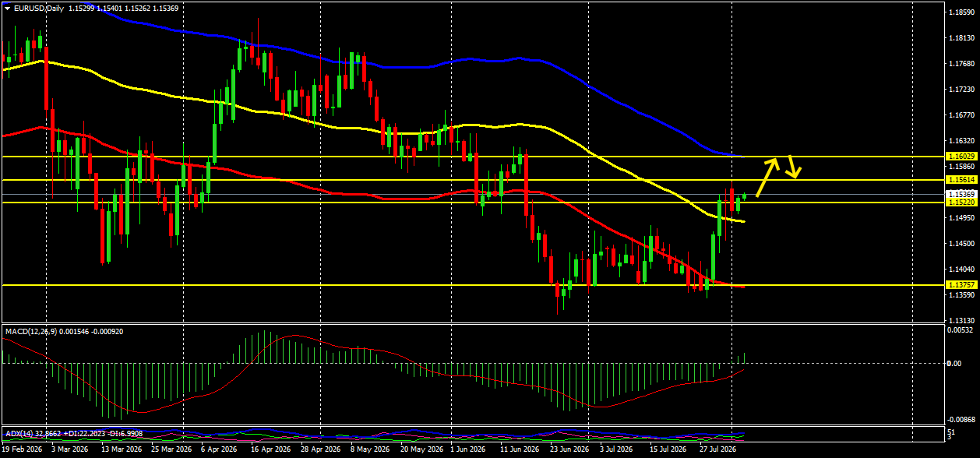This screenshot has height=458, width=980.
Task: Click the 1.16320 price axis value
Action: click(962, 141)
